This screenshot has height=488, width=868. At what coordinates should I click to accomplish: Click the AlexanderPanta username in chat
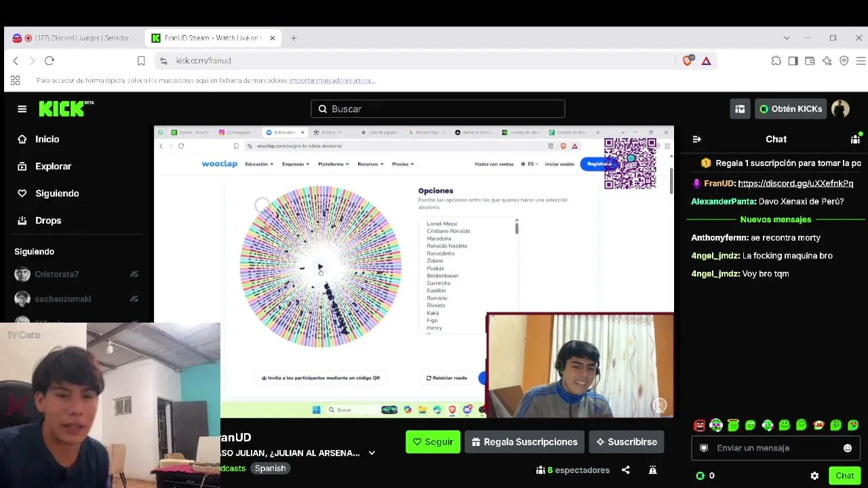coord(723,201)
